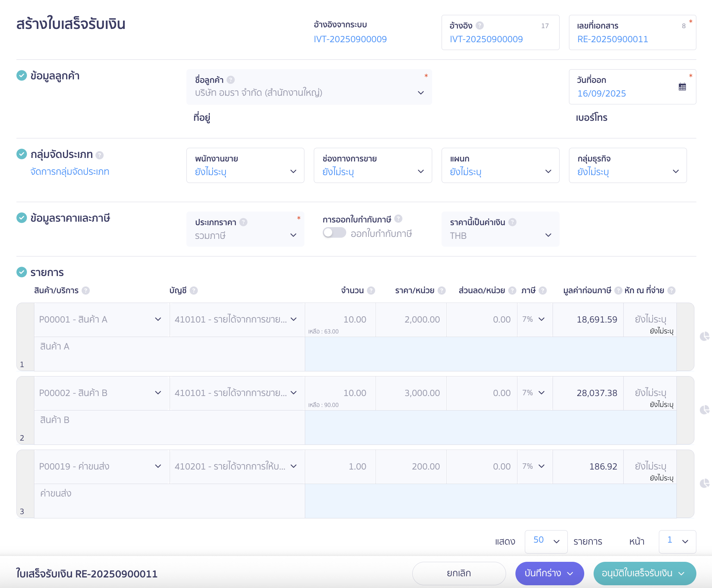The image size is (712, 588).
Task: Click help icon beside ประเภทราคา label
Action: [243, 222]
